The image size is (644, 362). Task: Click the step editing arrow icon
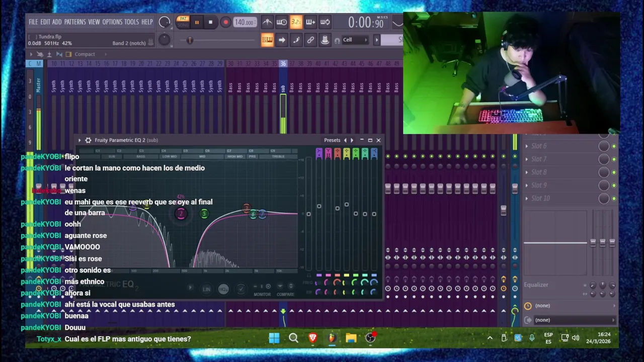click(x=282, y=40)
